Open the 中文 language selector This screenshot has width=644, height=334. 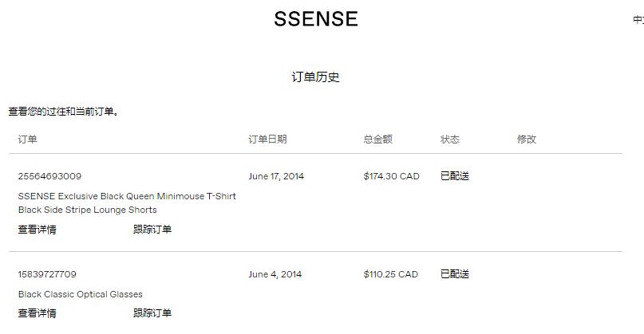(638, 20)
